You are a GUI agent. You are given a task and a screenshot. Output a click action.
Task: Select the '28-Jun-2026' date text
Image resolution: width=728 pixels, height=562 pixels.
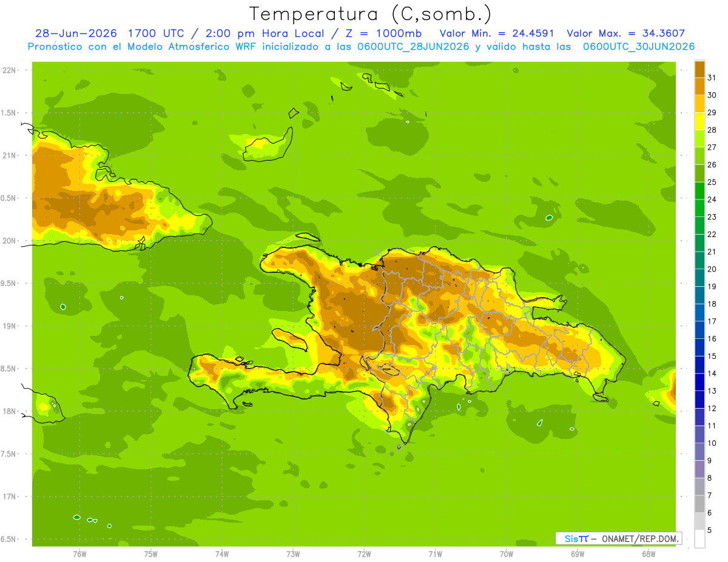coord(76,33)
